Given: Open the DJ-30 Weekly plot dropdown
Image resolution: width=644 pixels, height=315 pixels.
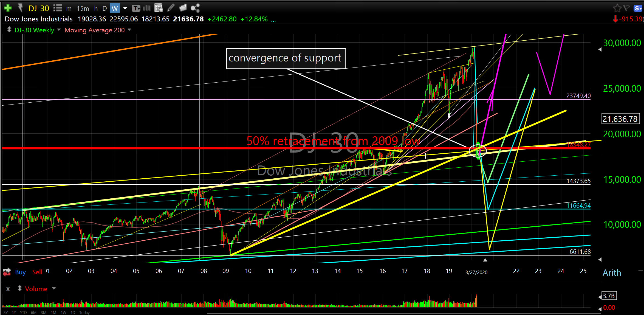Looking at the screenshot, I should tap(58, 30).
